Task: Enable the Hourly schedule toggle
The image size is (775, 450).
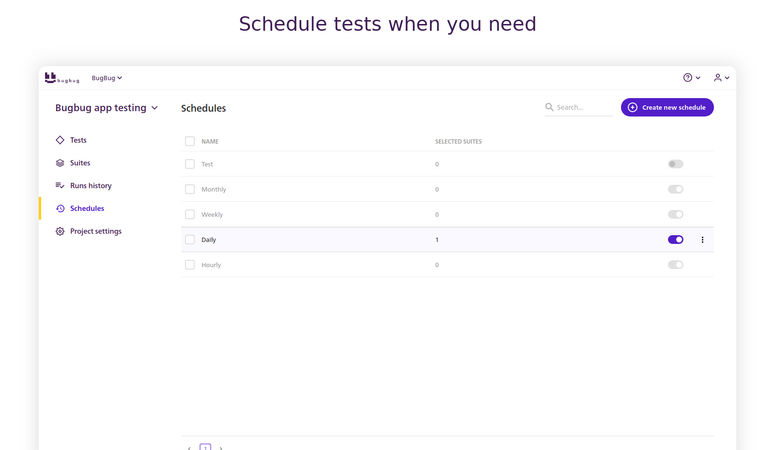Action: pyautogui.click(x=676, y=265)
